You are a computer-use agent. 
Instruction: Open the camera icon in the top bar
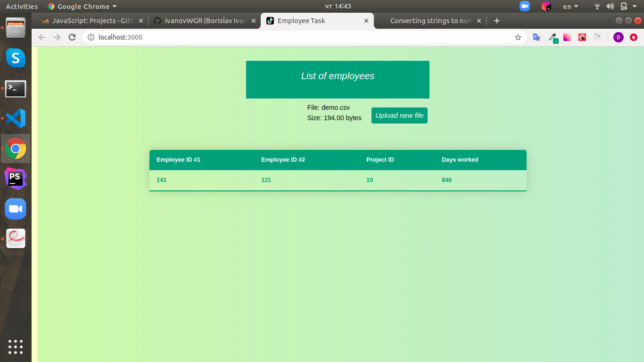tap(524, 6)
